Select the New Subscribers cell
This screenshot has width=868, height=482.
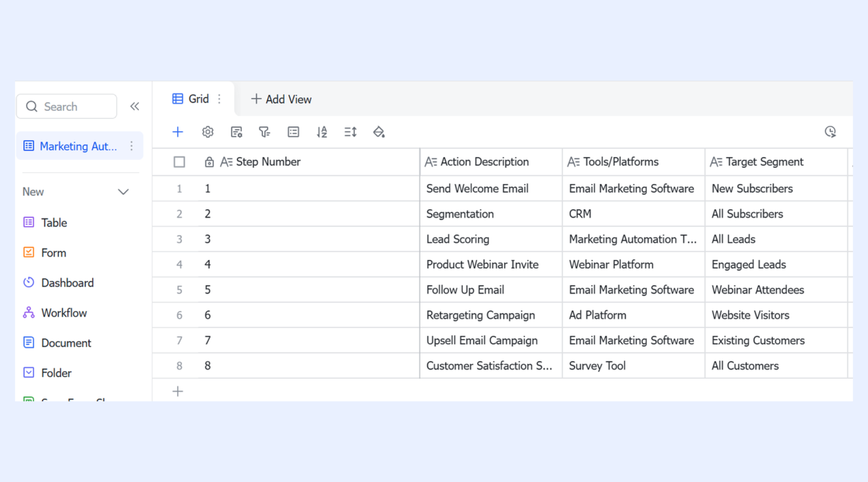tap(776, 188)
